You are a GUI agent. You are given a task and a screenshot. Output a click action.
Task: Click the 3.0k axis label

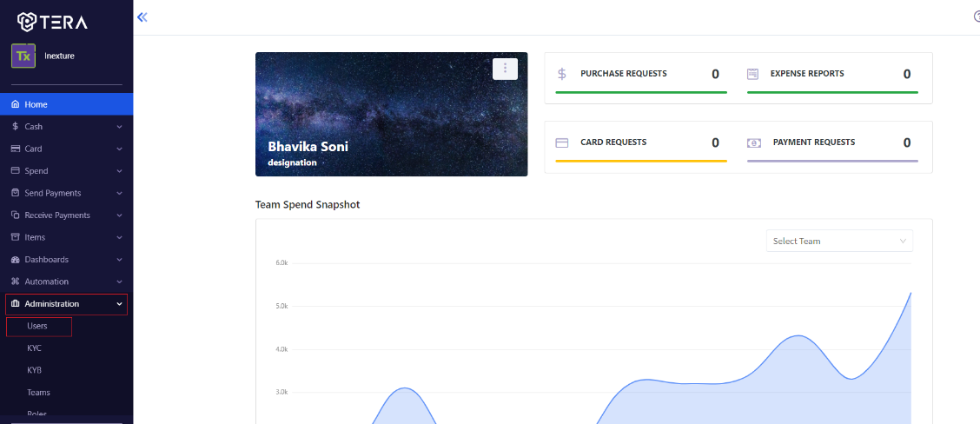point(281,392)
